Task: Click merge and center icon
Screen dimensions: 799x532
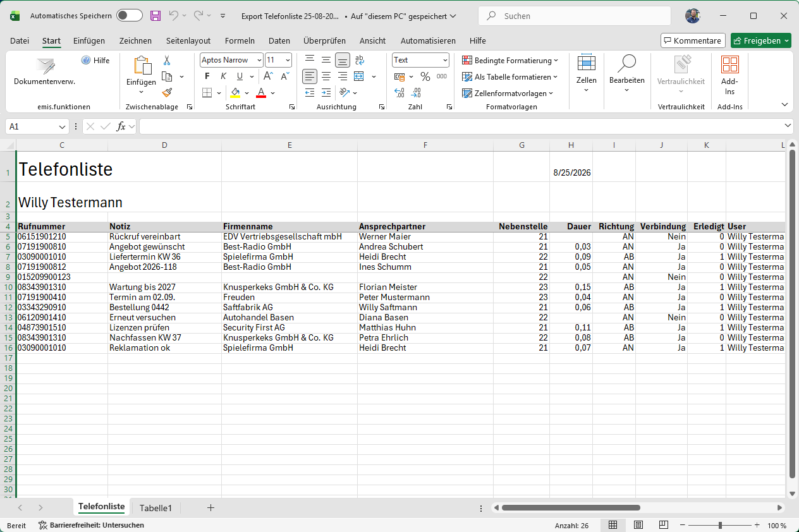Action: point(359,76)
